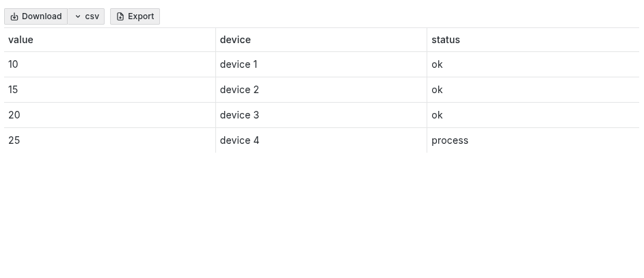
Task: Click the Export button
Action: 135,16
